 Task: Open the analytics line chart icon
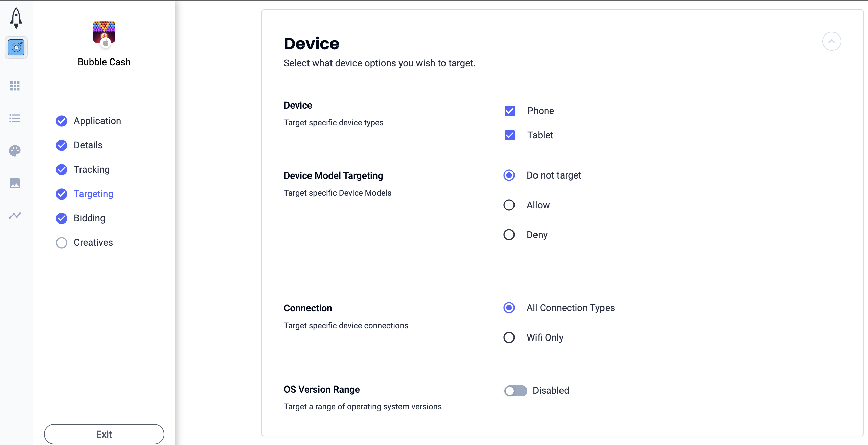tap(15, 215)
